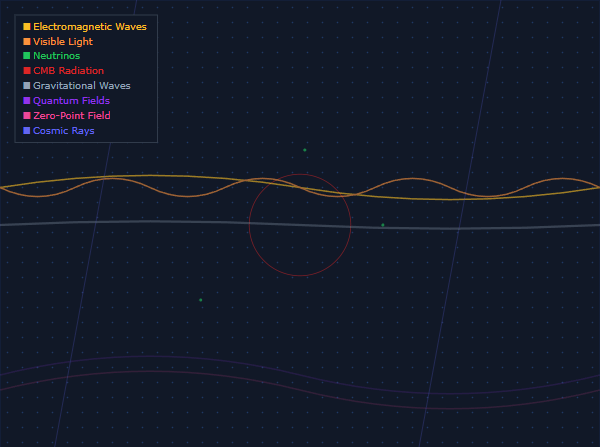Click the blue Cosmic Rays swatch
This screenshot has width=600, height=447.
27,131
